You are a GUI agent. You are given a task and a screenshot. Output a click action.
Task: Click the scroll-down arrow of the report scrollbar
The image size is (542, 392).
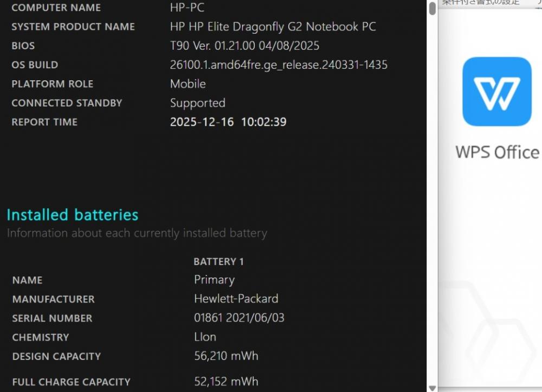pos(432,388)
